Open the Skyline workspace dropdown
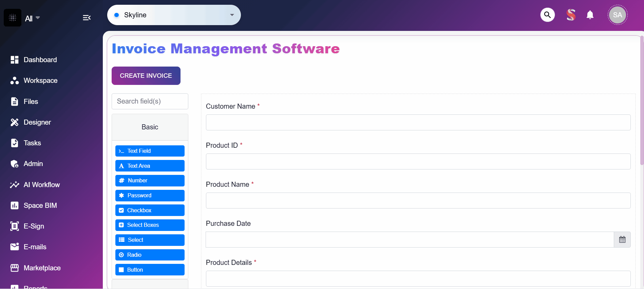Viewport: 644px width, 289px height. coord(174,15)
